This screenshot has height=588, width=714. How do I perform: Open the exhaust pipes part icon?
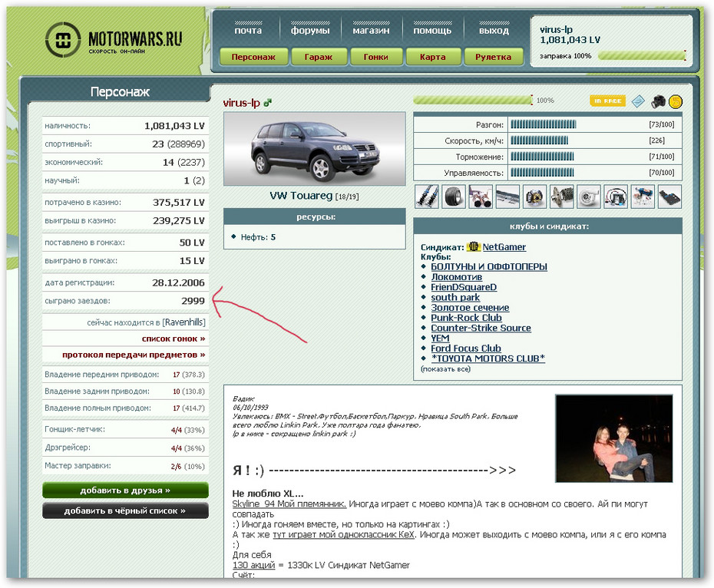481,197
